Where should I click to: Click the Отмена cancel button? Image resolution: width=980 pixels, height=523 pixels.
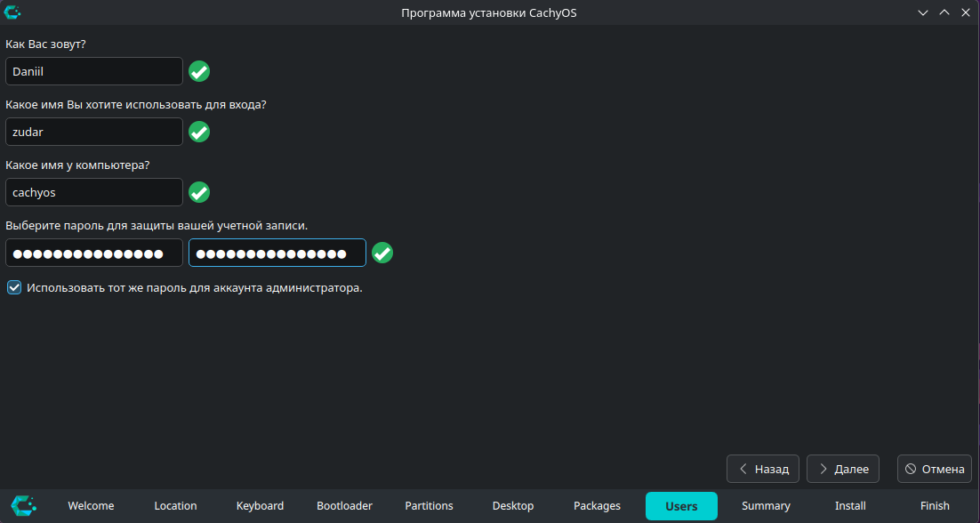point(935,469)
